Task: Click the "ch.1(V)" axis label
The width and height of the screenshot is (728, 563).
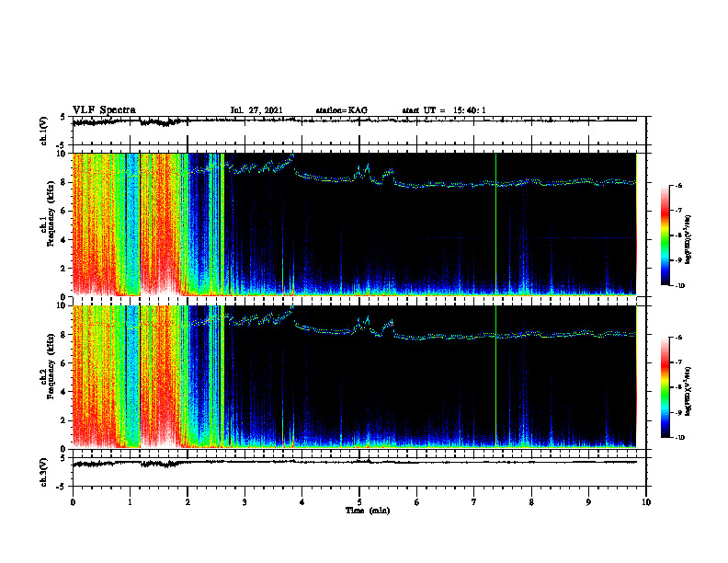Action: pos(44,131)
